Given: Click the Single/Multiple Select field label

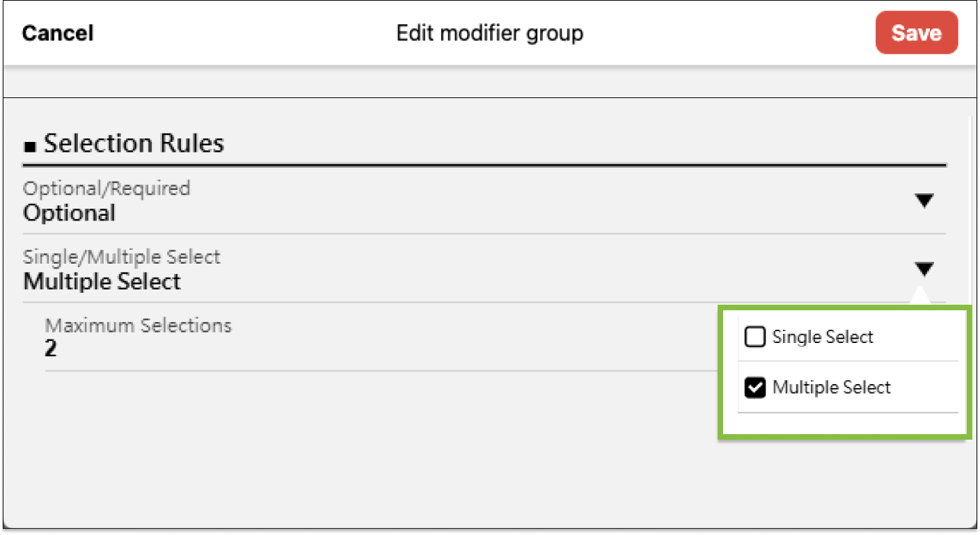Looking at the screenshot, I should pyautogui.click(x=122, y=257).
